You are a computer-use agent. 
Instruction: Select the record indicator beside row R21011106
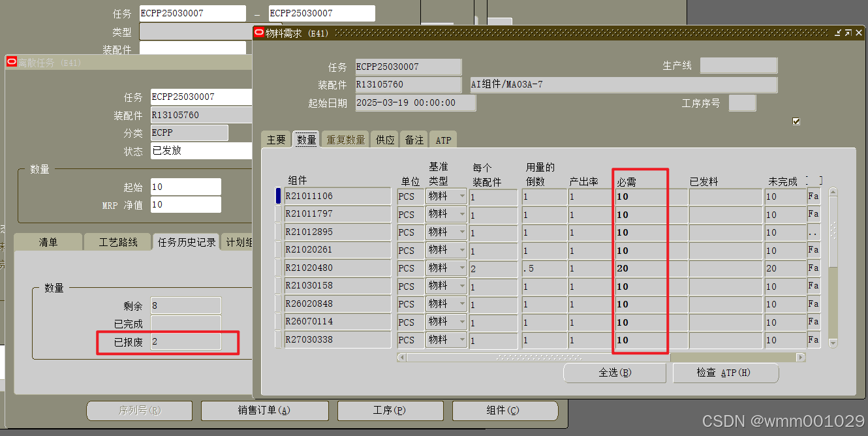(277, 195)
